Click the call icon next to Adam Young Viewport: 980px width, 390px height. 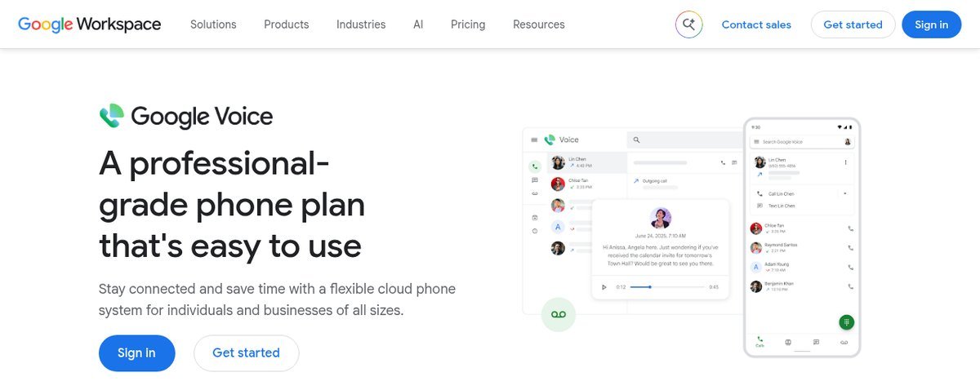850,268
